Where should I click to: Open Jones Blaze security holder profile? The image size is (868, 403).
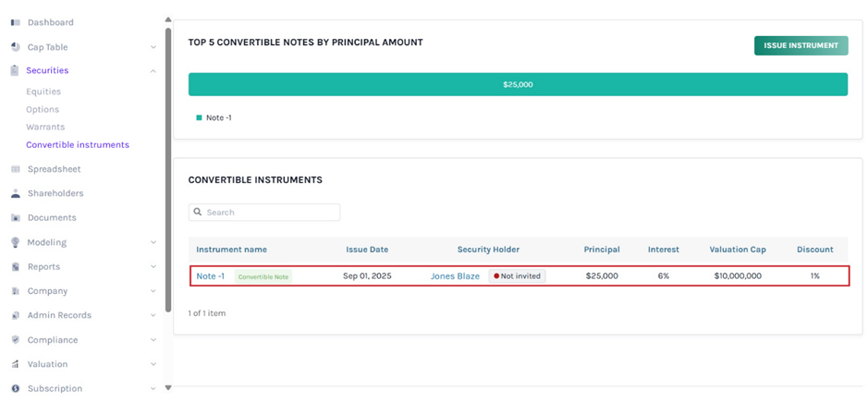click(x=455, y=276)
